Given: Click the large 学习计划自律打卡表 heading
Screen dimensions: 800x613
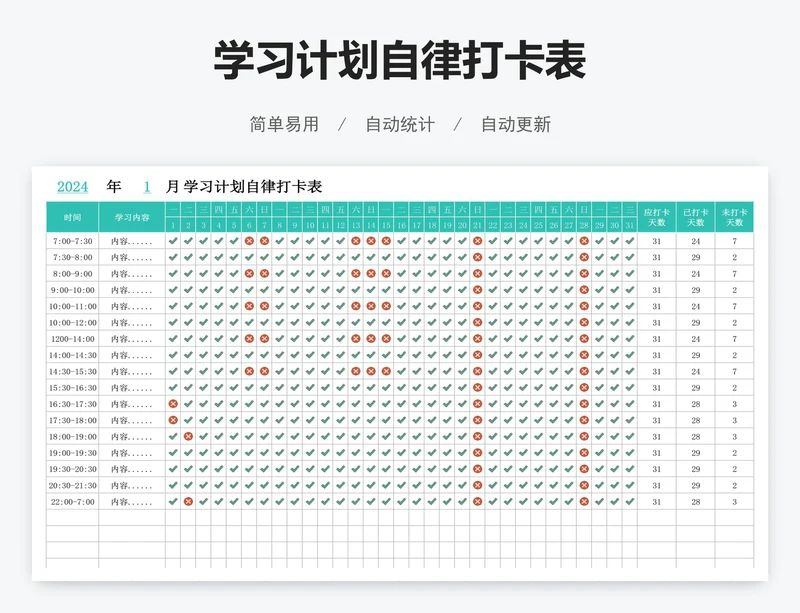Looking at the screenshot, I should point(400,61).
